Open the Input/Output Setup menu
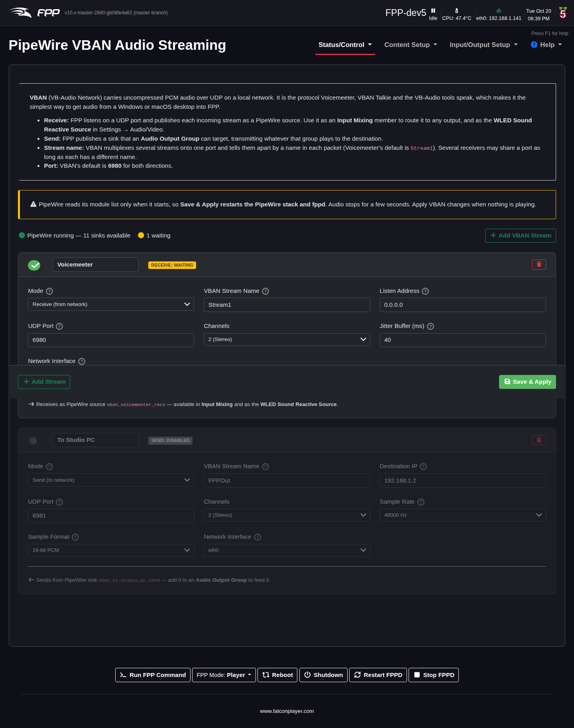Viewport: 574px width, 728px height. (x=484, y=45)
